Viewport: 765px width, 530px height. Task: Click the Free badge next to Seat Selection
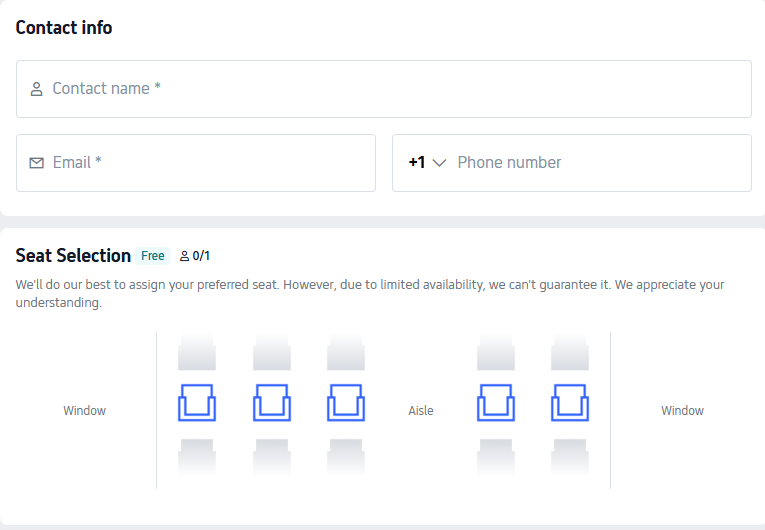coord(153,256)
